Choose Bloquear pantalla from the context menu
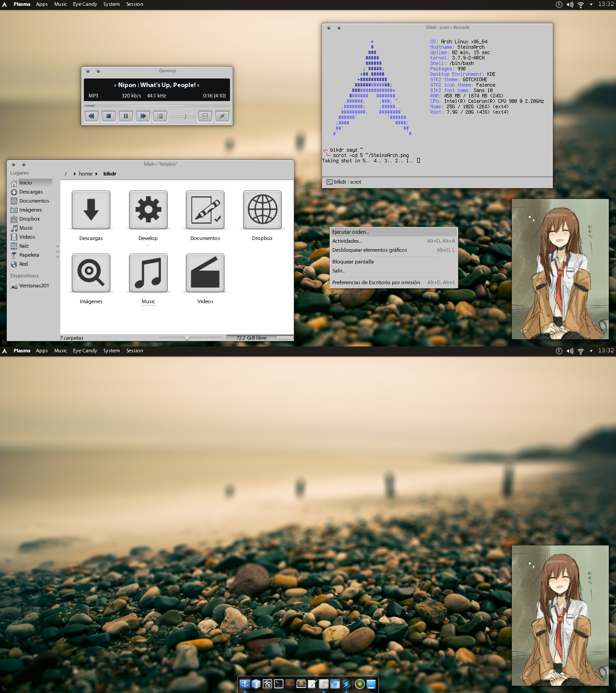This screenshot has width=616, height=693. point(394,262)
